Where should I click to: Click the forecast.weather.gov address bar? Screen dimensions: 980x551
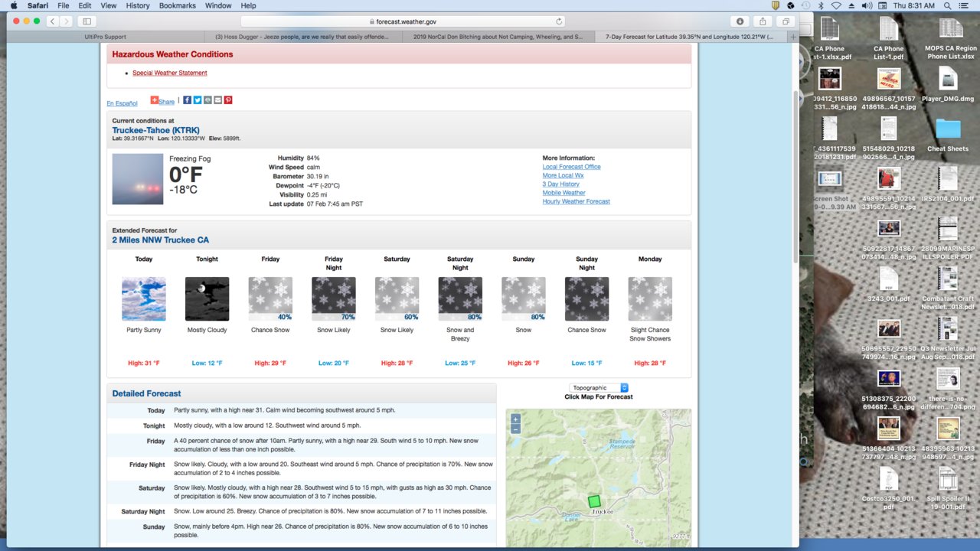click(403, 21)
